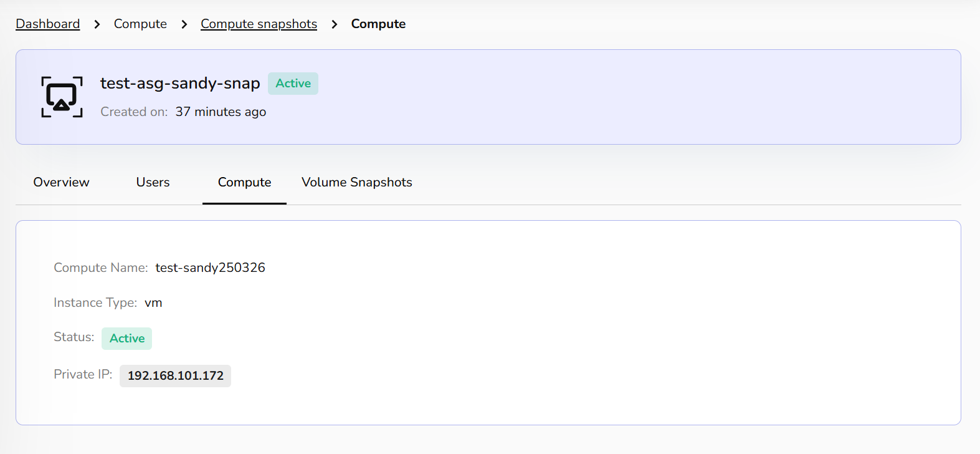Viewport: 980px width, 454px height.
Task: Click the Active badge beside the snapshot name
Action: 293,84
